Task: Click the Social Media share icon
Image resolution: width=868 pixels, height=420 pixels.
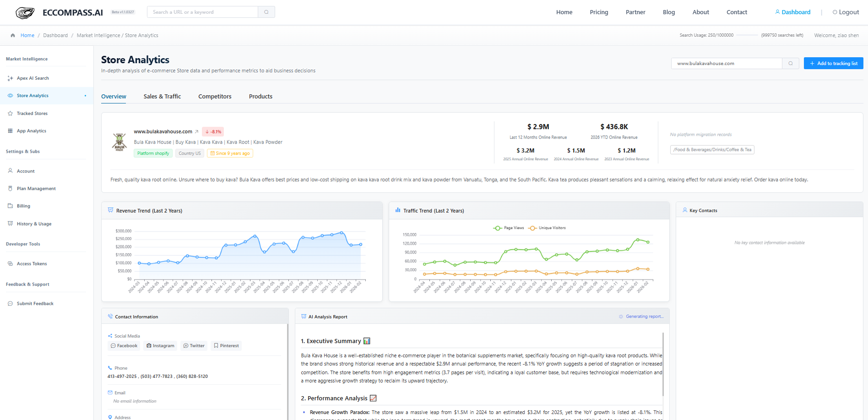Action: pos(110,336)
